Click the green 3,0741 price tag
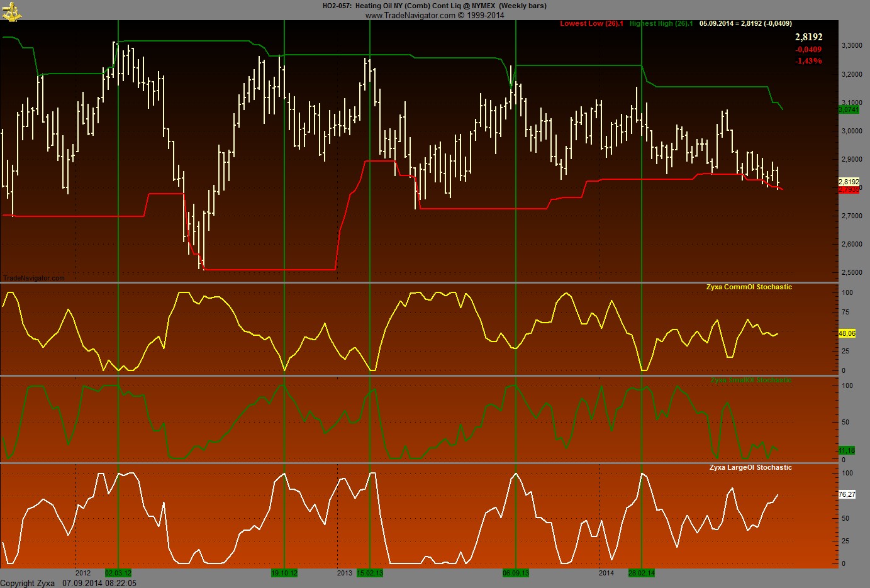This screenshot has height=588, width=870. tap(849, 109)
